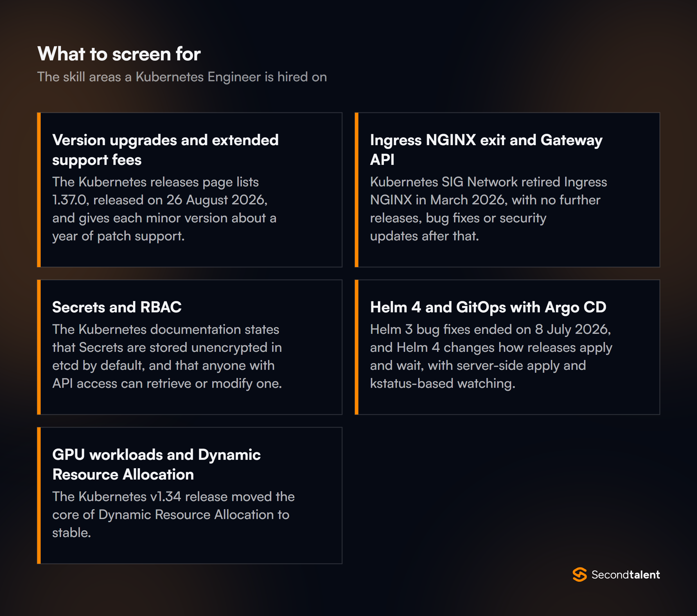Click the orange accent bar of Version upgrades card
Image resolution: width=697 pixels, height=616 pixels.
click(x=39, y=190)
